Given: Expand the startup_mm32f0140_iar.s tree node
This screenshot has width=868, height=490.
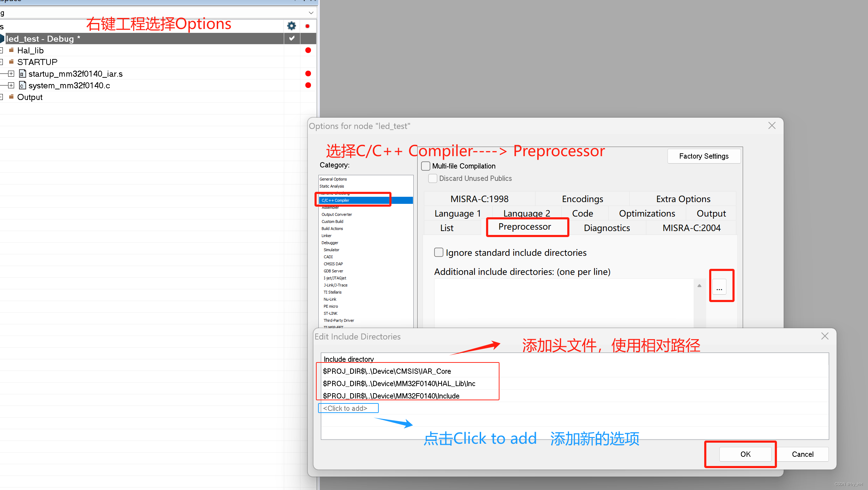Looking at the screenshot, I should point(11,74).
